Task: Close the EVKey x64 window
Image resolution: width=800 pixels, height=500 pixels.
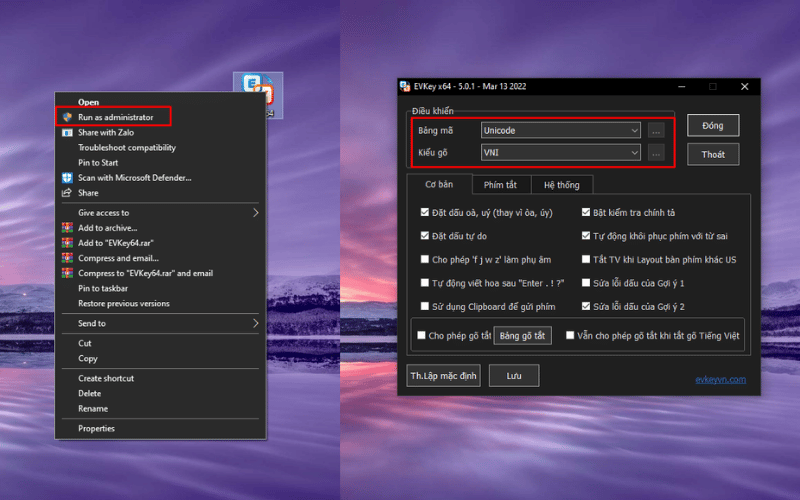Action: (744, 87)
